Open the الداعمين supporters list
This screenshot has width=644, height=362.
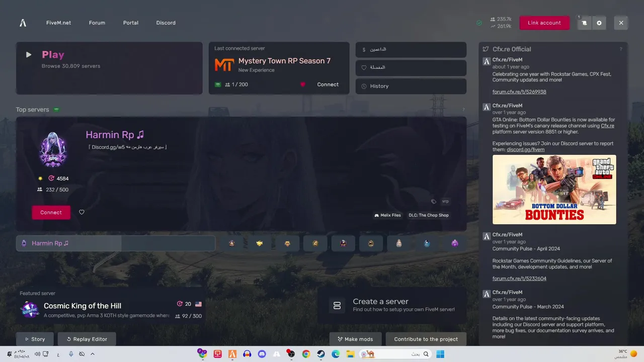click(411, 50)
